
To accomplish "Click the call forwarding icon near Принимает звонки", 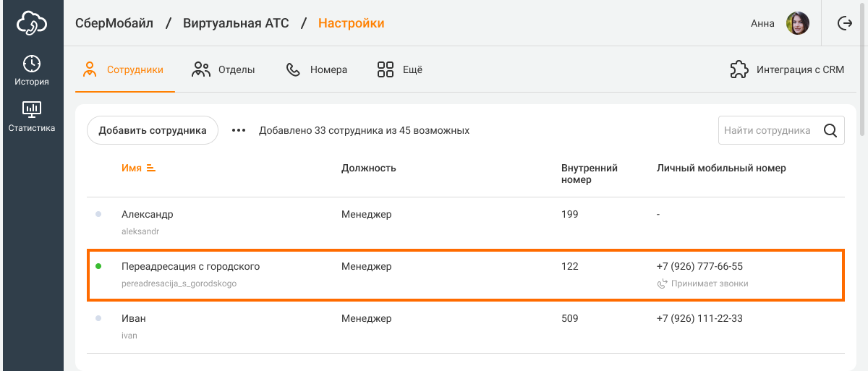I will [x=662, y=283].
